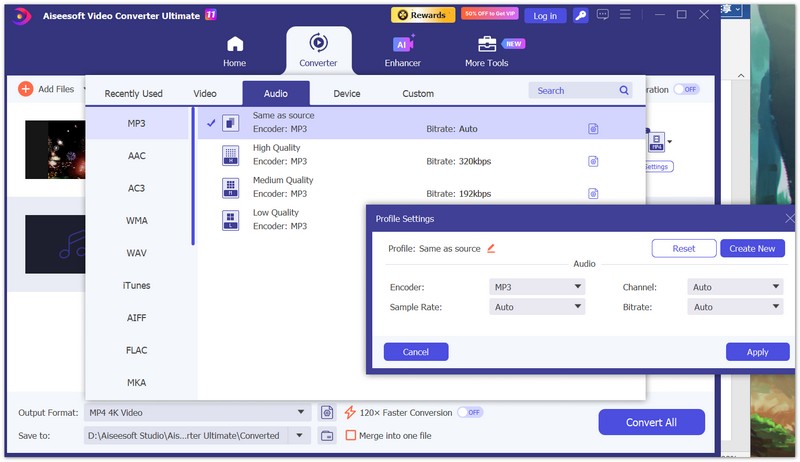800x462 pixels.
Task: Toggle 120x Faster Conversion switch
Action: [470, 412]
